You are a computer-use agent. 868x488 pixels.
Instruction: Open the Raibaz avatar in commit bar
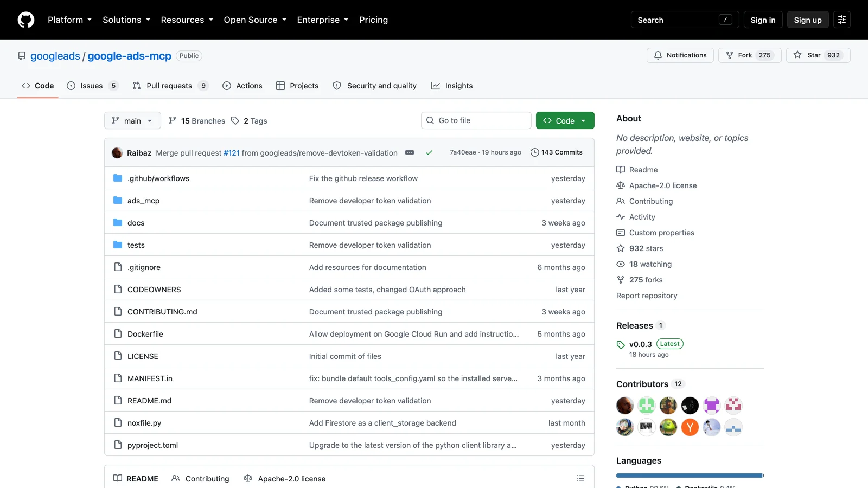coord(117,152)
